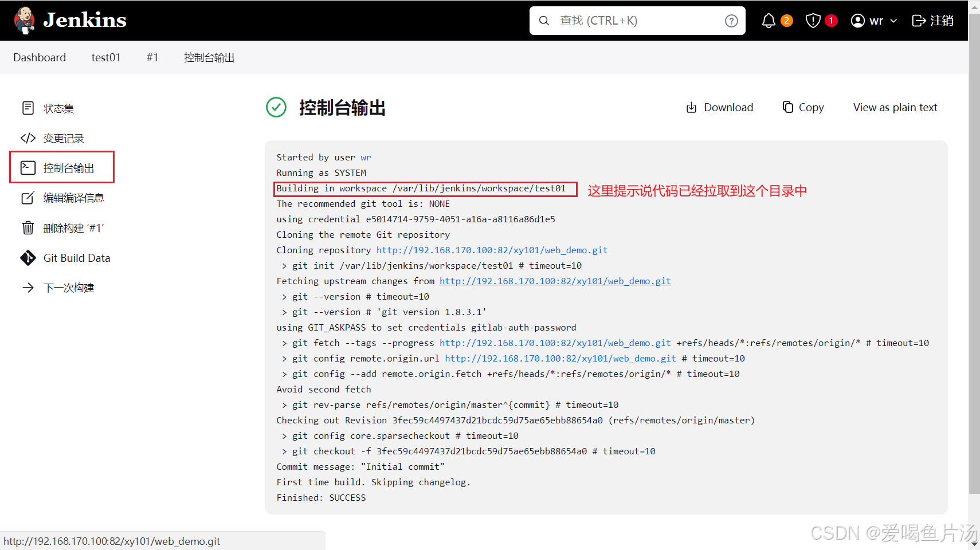Click the Jenkins title text in header
Viewport: 980px width, 550px height.
[x=85, y=21]
